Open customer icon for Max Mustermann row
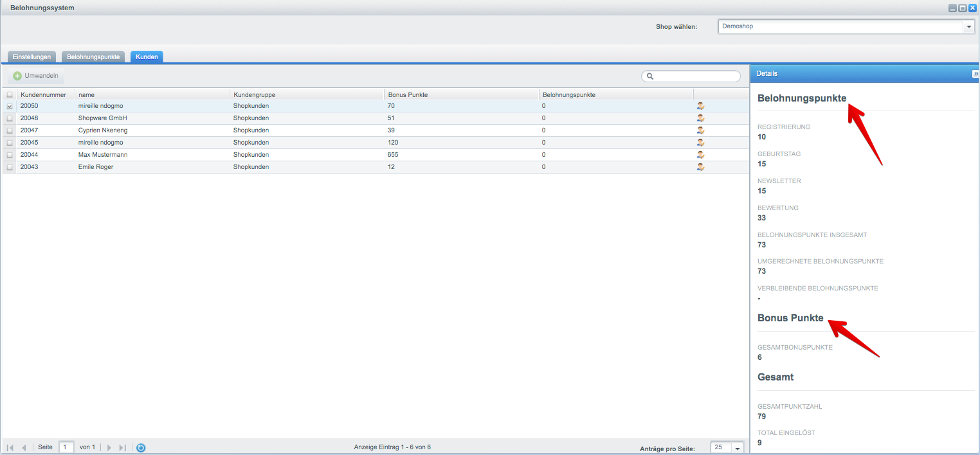Image resolution: width=980 pixels, height=455 pixels. 700,155
